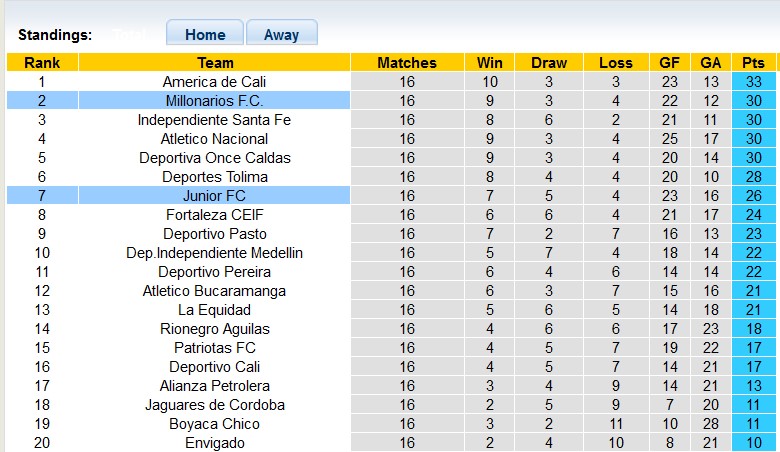Click America de Cali's 33 points cell
780x452 pixels.
(x=753, y=82)
